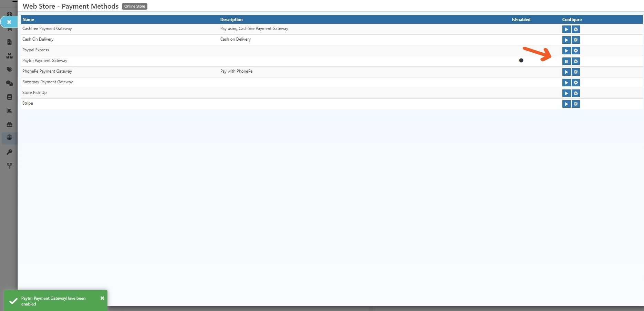Open Paypal Express settings gear

pyautogui.click(x=575, y=51)
